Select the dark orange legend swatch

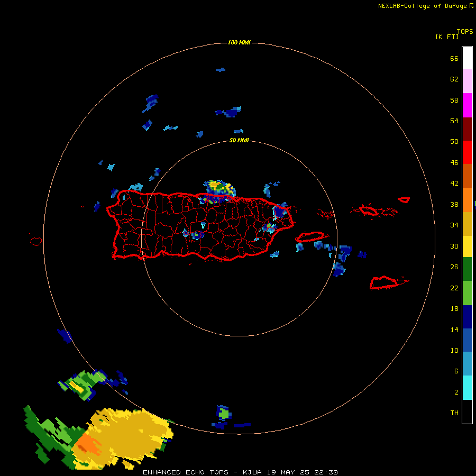pyautogui.click(x=467, y=176)
